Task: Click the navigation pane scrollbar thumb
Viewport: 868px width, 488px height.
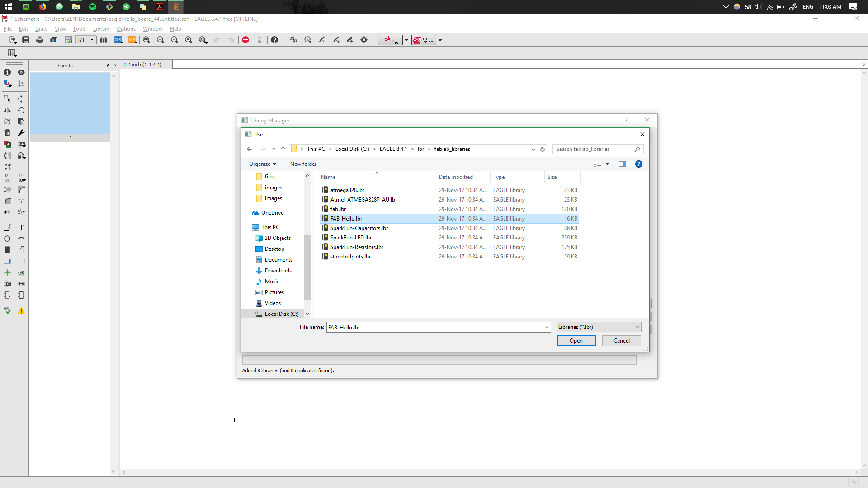Action: [x=307, y=267]
